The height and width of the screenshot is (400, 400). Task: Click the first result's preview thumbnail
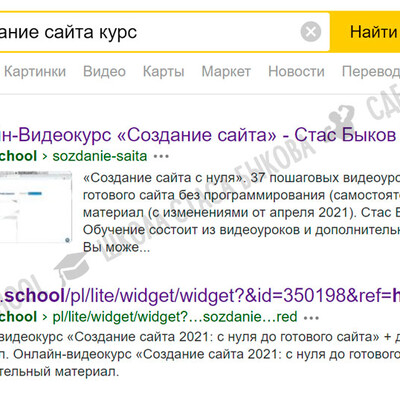click(36, 207)
